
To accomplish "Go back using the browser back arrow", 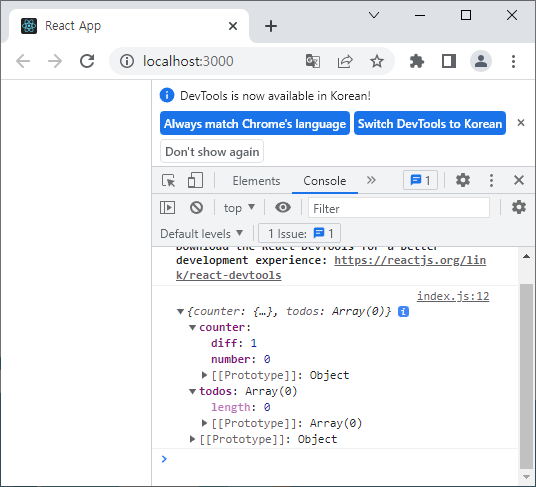I will coord(23,62).
